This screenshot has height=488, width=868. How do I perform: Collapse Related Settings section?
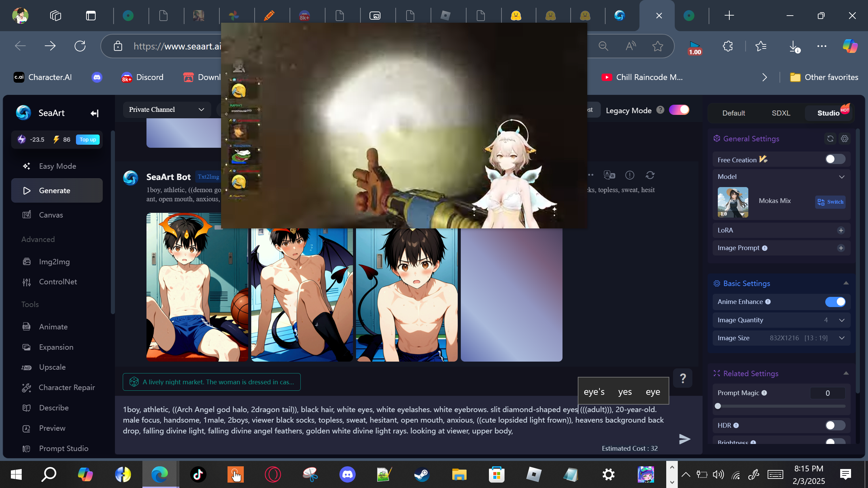coord(846,373)
